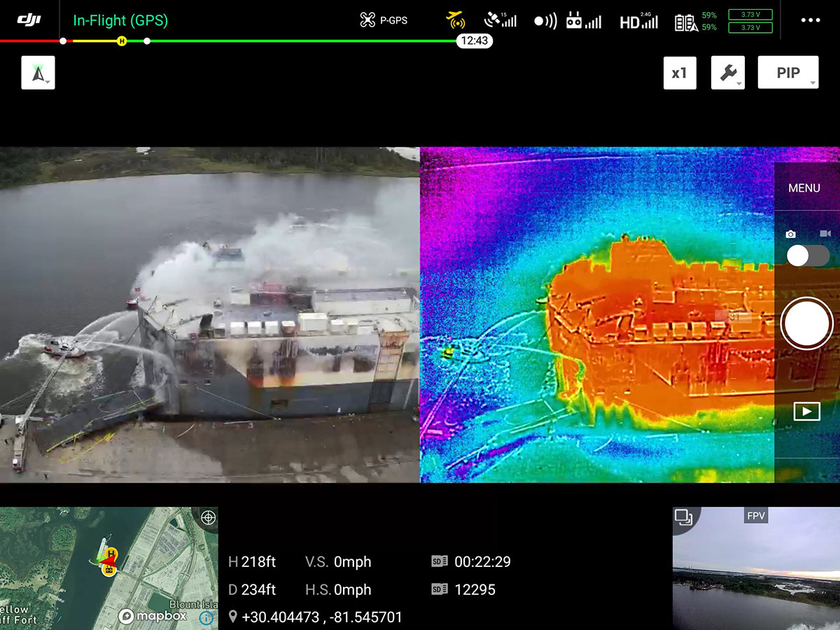
Task: Open the media playback gallery
Action: pyautogui.click(x=806, y=412)
